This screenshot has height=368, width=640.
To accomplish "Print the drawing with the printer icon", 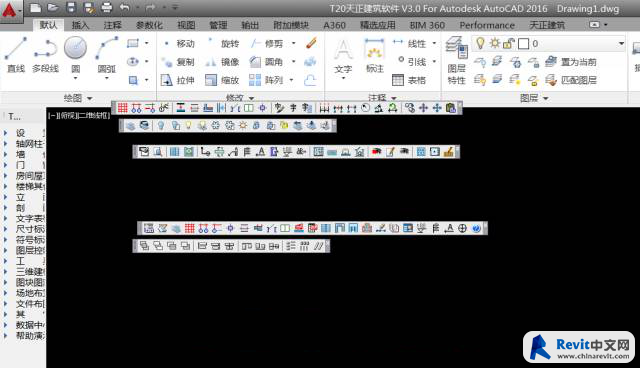I will pos(107,7).
